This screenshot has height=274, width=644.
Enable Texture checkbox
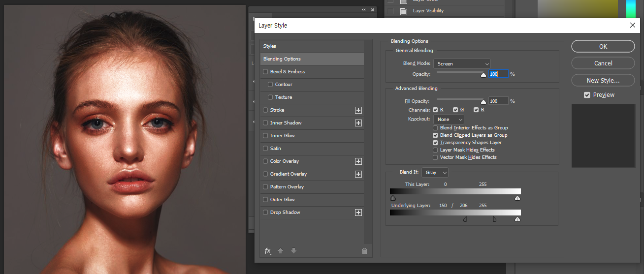point(270,97)
